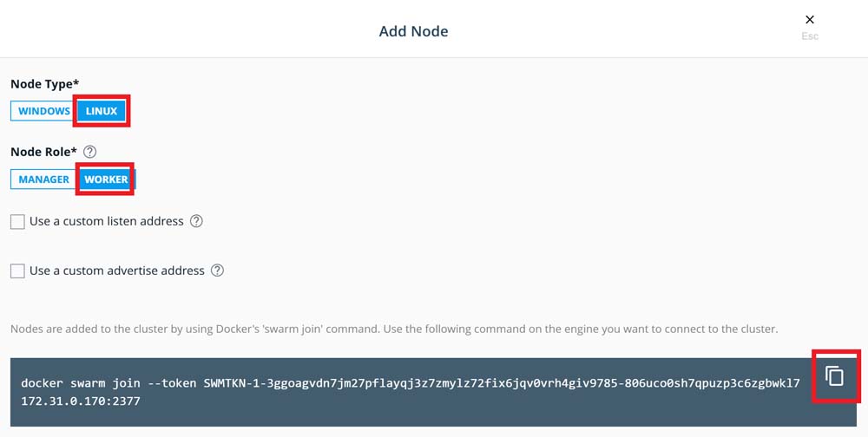Screen dimensions: 868x437
Task: Open help for custom listen address
Action: point(196,221)
